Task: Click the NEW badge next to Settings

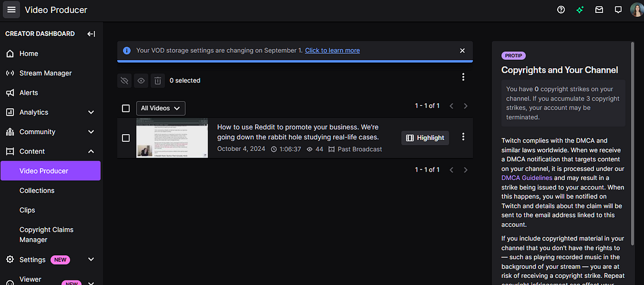Action: [61, 260]
